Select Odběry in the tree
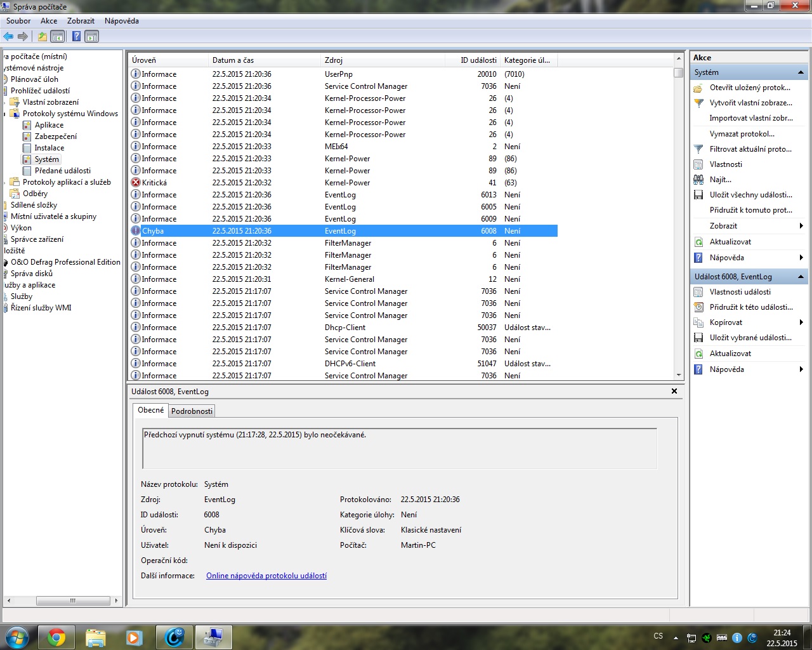The image size is (812, 650). pyautogui.click(x=35, y=194)
